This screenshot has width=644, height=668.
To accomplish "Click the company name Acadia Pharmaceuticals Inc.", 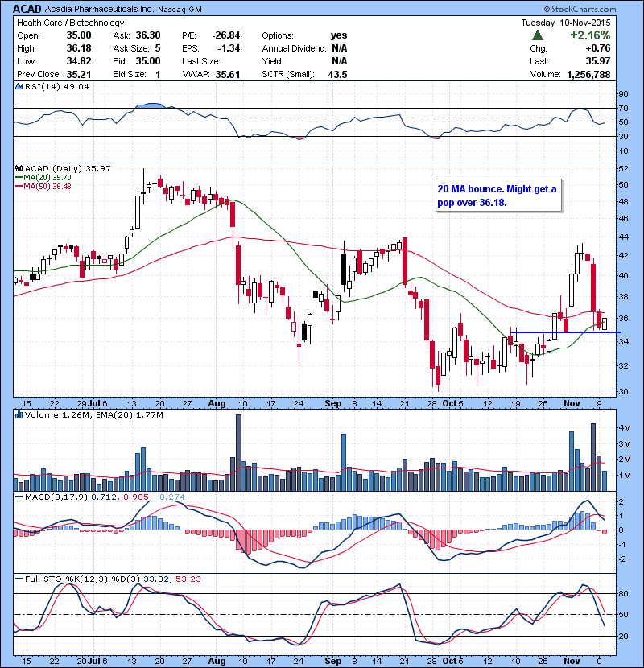I will 99,9.
